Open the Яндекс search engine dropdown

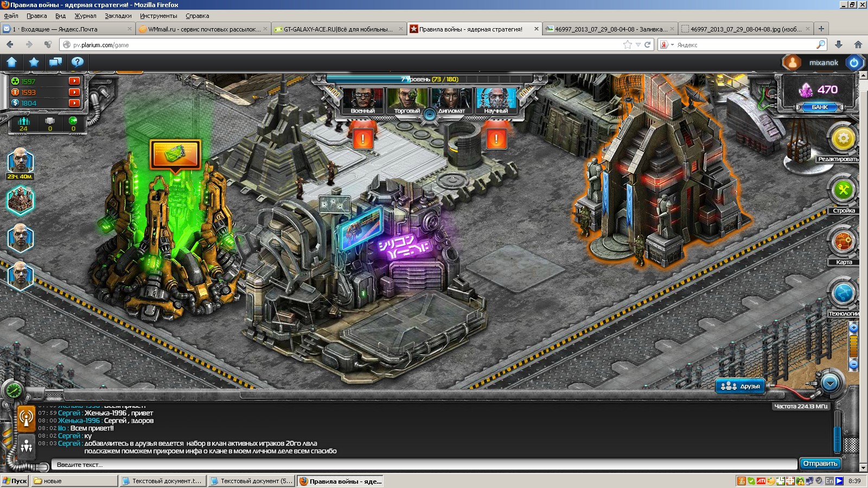[667, 44]
